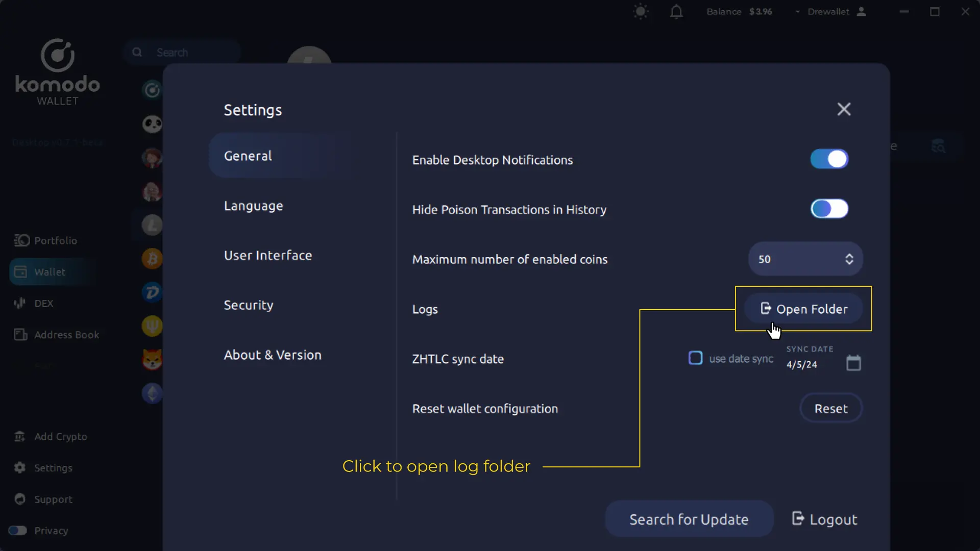Image resolution: width=980 pixels, height=551 pixels.
Task: Select the Security settings tab
Action: 249,304
